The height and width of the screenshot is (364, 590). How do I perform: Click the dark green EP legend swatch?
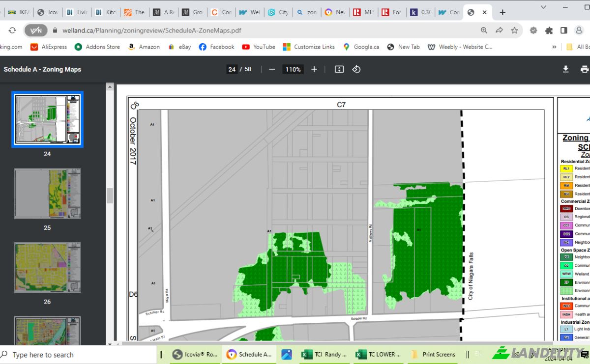pyautogui.click(x=566, y=282)
